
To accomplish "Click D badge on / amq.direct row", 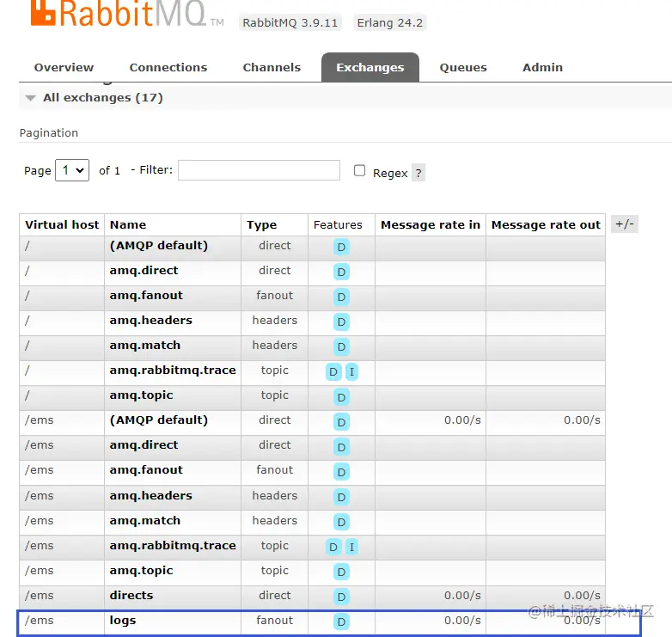I will (x=341, y=272).
